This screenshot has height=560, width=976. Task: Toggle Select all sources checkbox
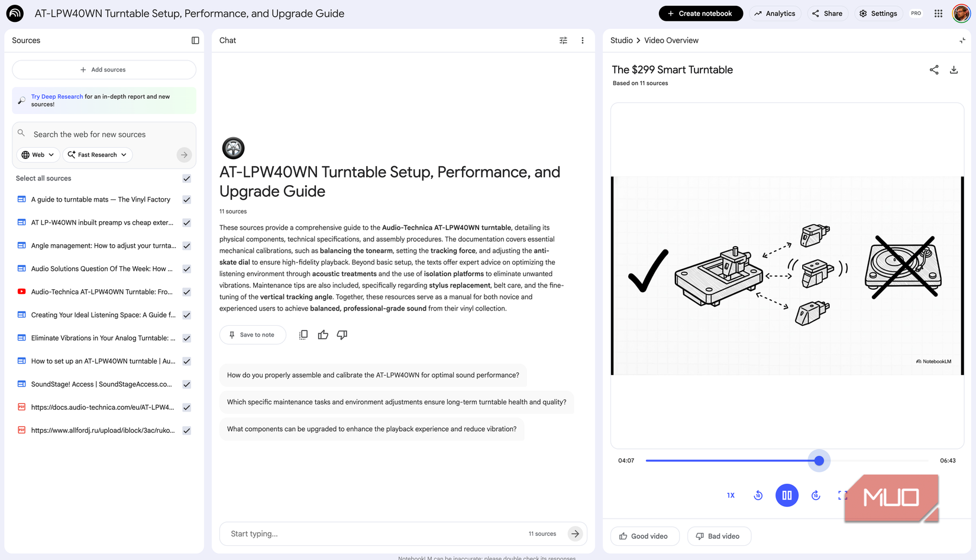[x=187, y=179]
